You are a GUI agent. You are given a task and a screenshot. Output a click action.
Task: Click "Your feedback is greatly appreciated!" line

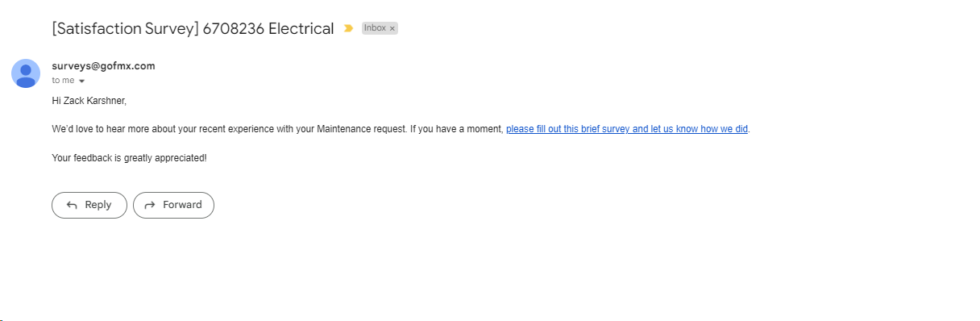(129, 158)
